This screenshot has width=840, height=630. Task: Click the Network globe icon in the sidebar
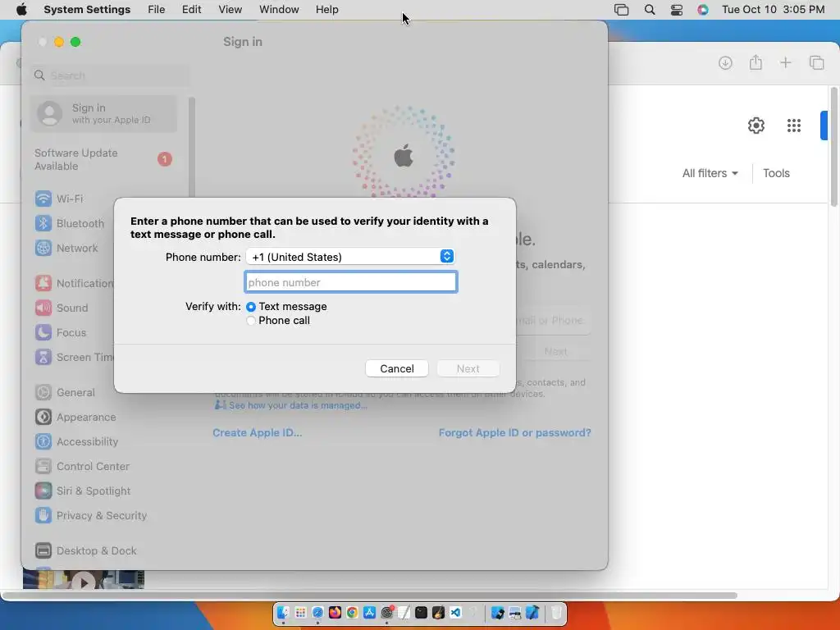tap(43, 248)
